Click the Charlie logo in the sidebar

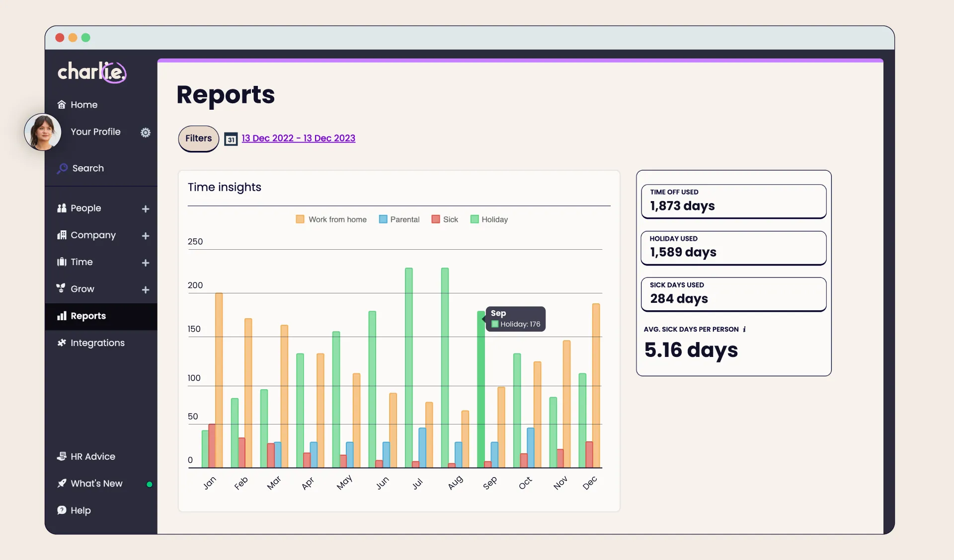92,72
